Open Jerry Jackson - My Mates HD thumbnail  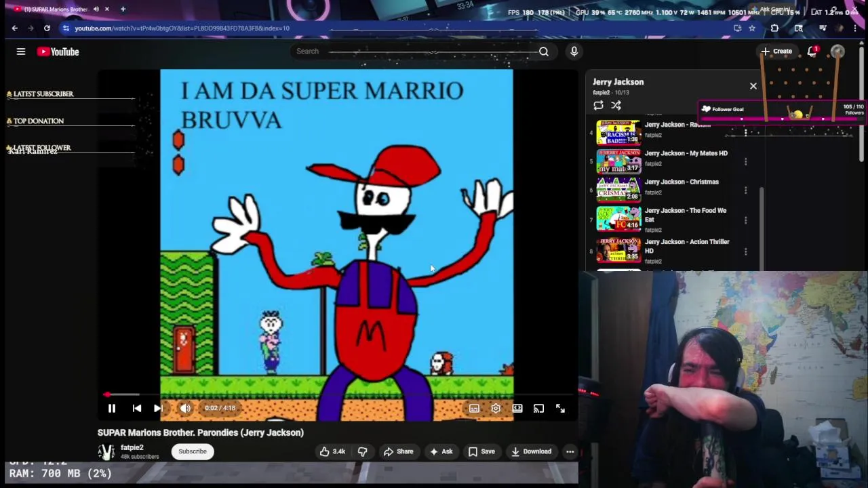click(x=618, y=161)
